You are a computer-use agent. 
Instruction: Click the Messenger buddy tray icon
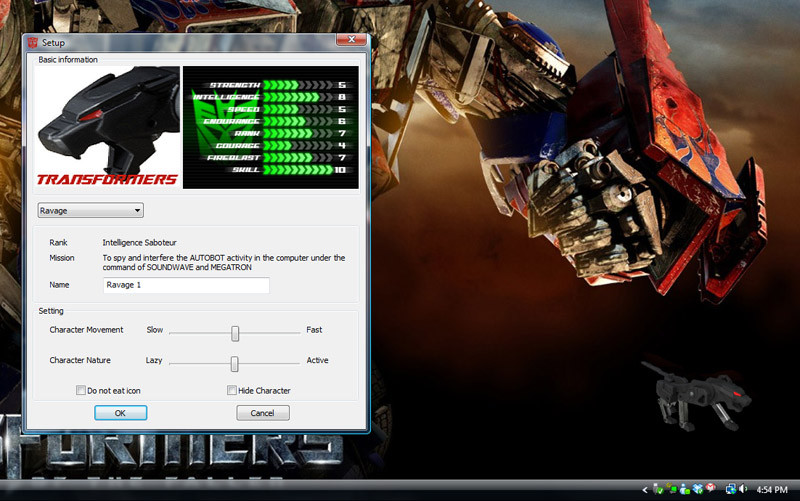click(x=683, y=489)
